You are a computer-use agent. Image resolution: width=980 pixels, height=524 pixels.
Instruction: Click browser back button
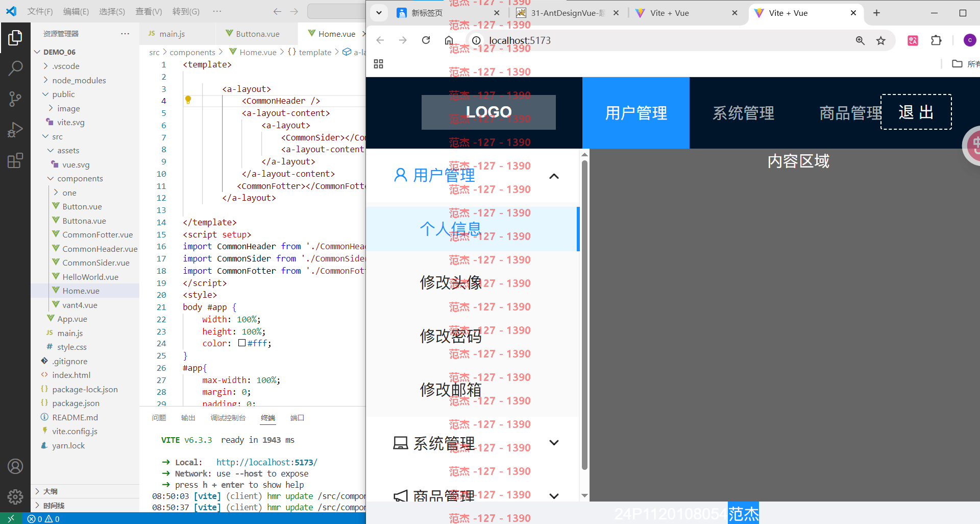pyautogui.click(x=380, y=40)
